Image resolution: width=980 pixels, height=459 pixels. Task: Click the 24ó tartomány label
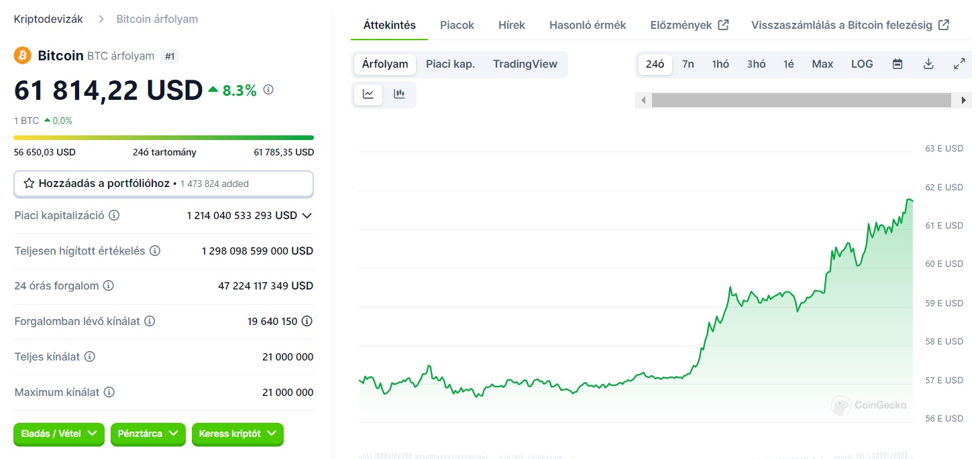click(x=164, y=152)
